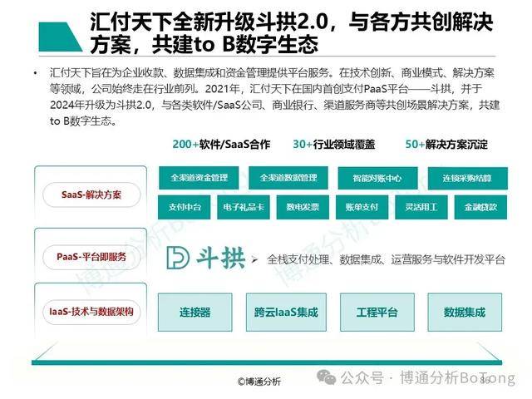532x399 pixels.
Task: Click the 数据集成 box
Action: point(465,313)
